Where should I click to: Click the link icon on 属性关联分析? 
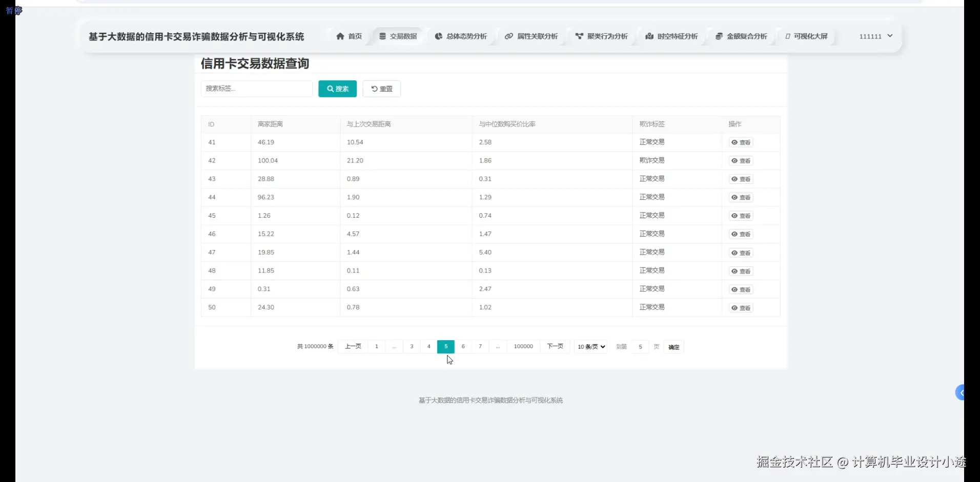click(509, 36)
